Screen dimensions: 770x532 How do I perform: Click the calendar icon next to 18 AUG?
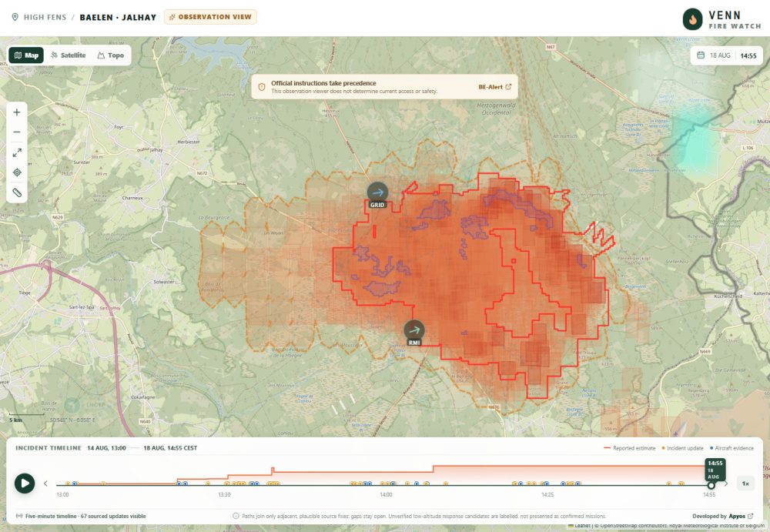click(701, 55)
